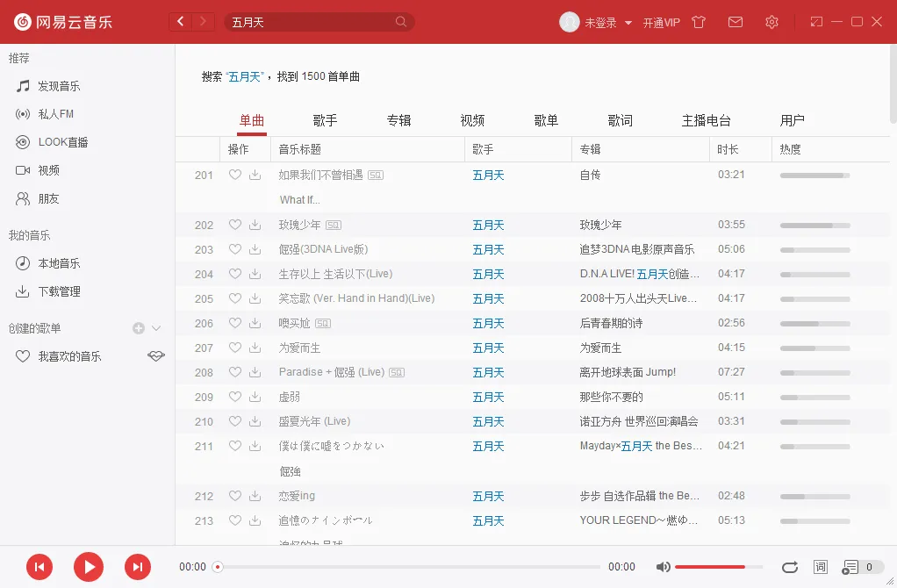Like song 噢买尬

(235, 323)
